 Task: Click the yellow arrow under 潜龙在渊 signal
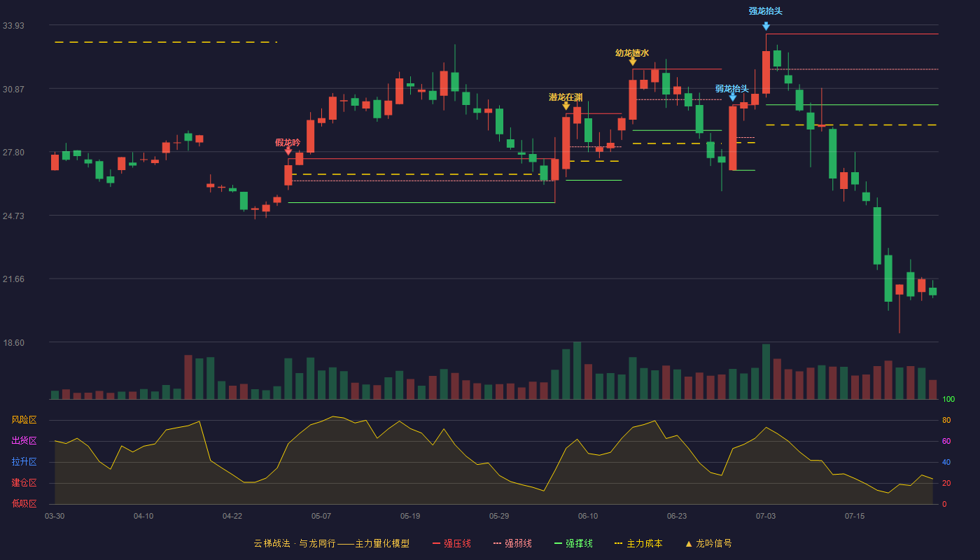click(566, 106)
